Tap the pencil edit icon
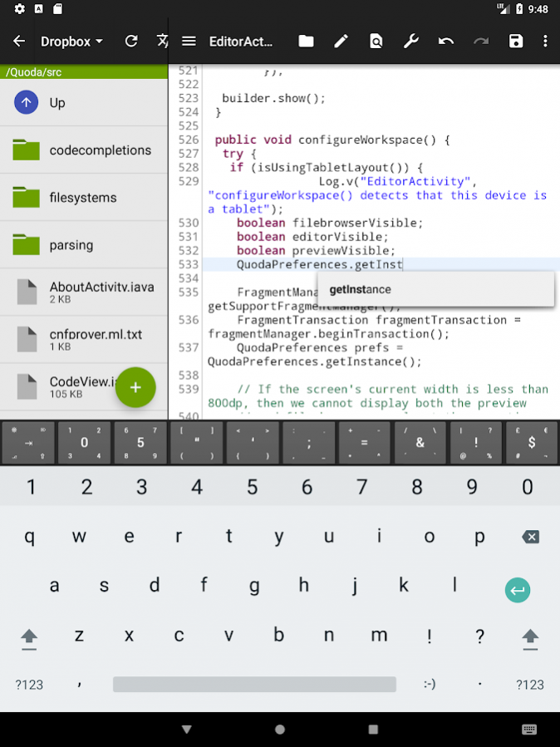The image size is (560, 747). 341,41
